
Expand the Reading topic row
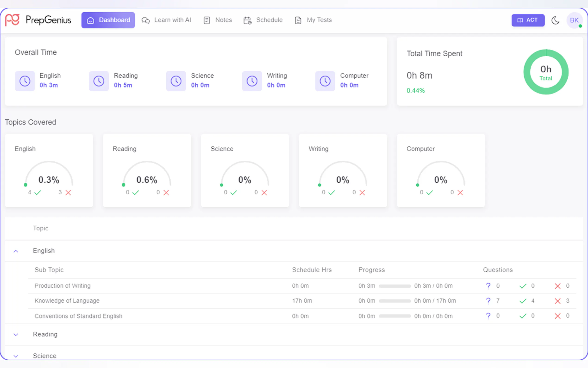tap(16, 335)
